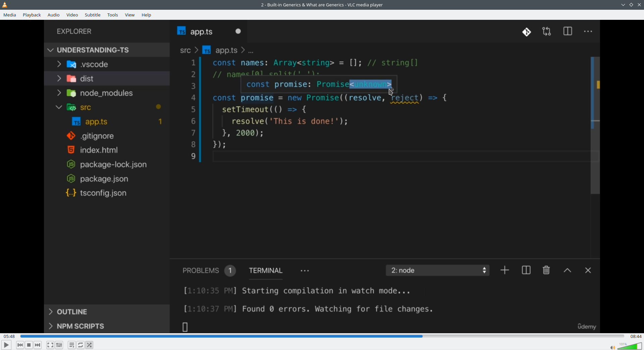Open tsconfig.json in the explorer
The width and height of the screenshot is (644, 350).
[107, 193]
